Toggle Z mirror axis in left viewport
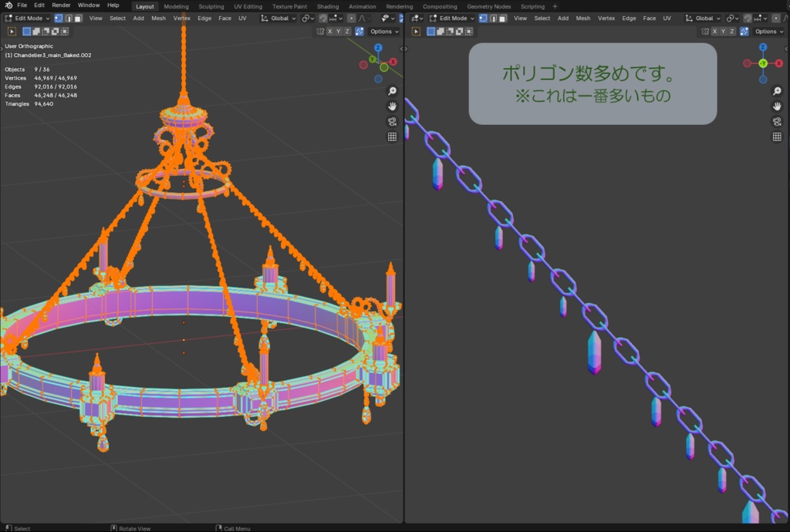This screenshot has width=790, height=532. [x=347, y=31]
